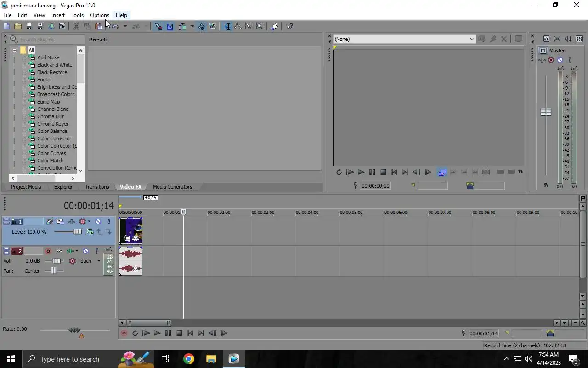Open the Insert menu
Screen dimensions: 588x368
(x=58, y=15)
